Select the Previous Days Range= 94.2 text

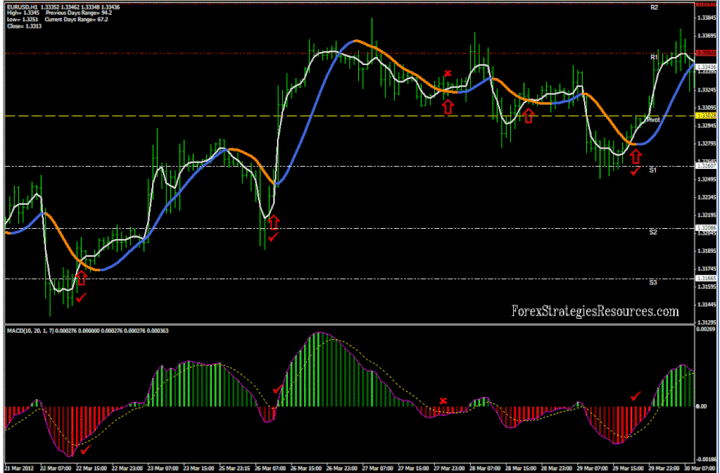[x=79, y=13]
